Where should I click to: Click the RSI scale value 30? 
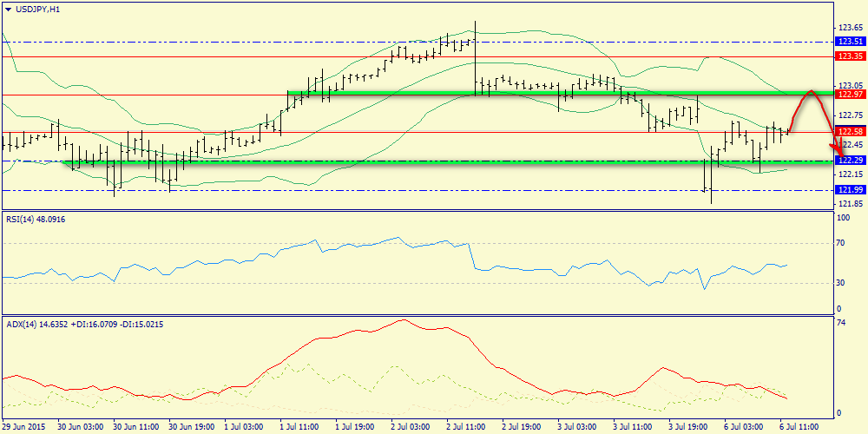(x=842, y=282)
